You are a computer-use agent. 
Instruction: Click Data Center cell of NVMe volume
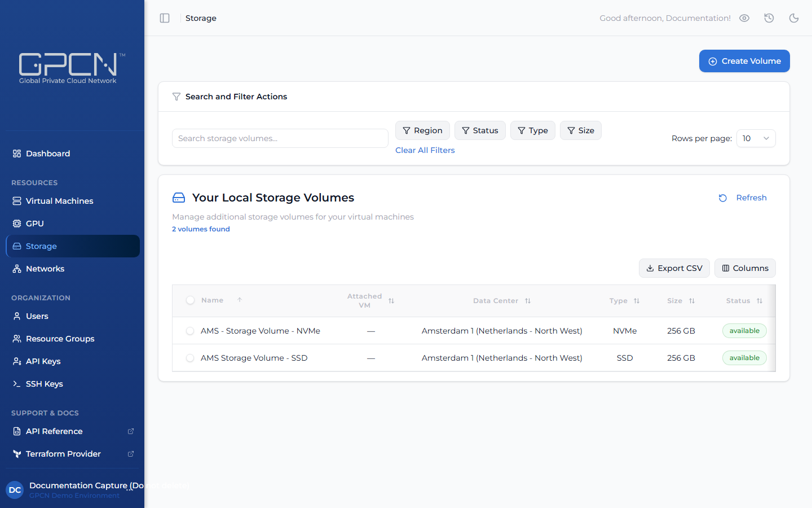point(502,331)
